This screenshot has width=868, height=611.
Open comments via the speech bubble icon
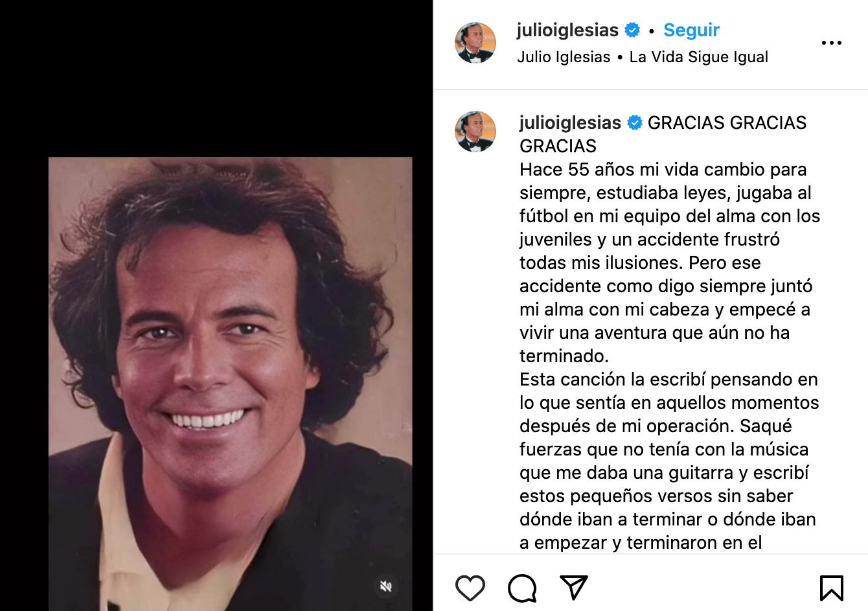click(x=522, y=588)
